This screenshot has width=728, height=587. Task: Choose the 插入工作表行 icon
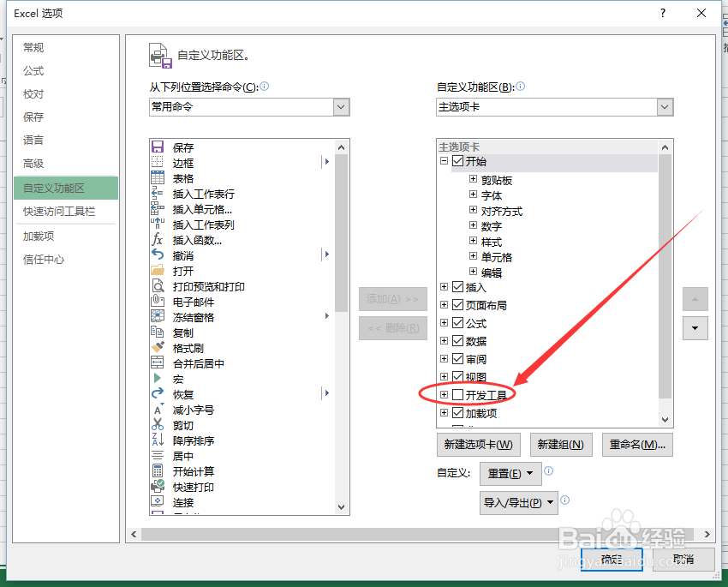tap(158, 193)
